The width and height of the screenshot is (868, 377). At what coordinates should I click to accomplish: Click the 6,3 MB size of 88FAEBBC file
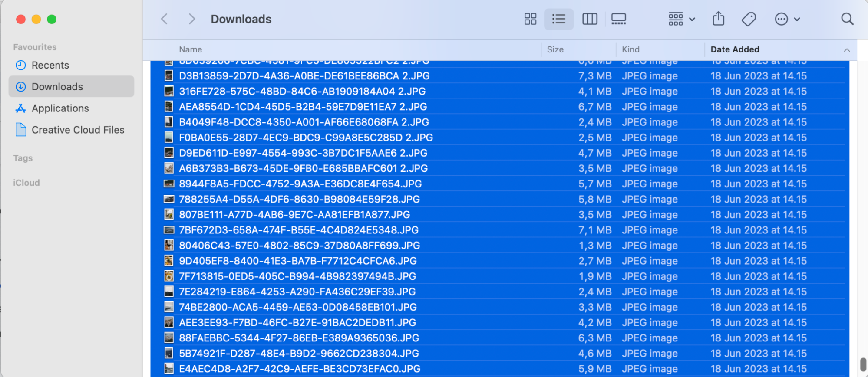pyautogui.click(x=594, y=338)
